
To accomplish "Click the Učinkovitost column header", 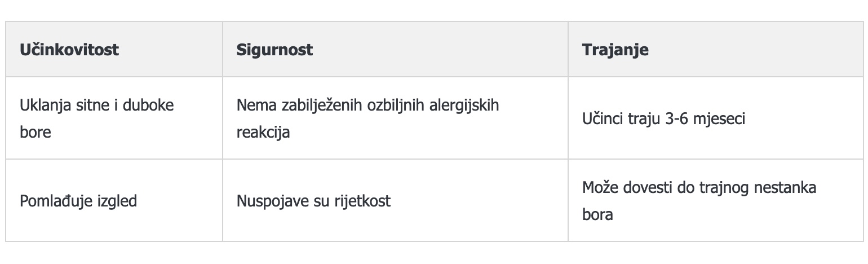I will 114,49.
